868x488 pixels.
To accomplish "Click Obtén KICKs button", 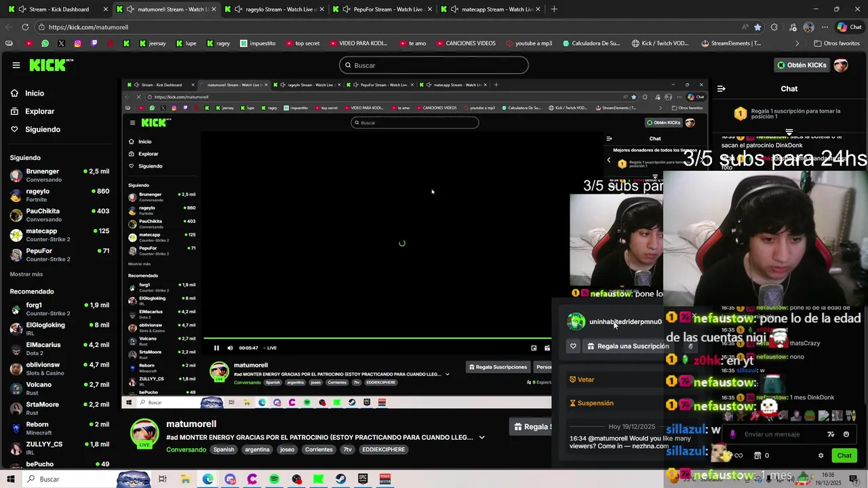I will pos(802,65).
